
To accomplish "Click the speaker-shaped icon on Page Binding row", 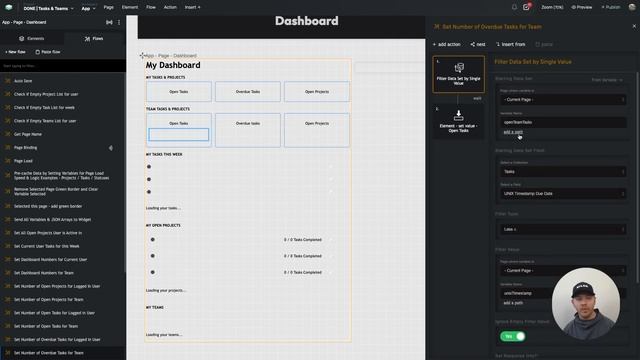I will [111, 148].
